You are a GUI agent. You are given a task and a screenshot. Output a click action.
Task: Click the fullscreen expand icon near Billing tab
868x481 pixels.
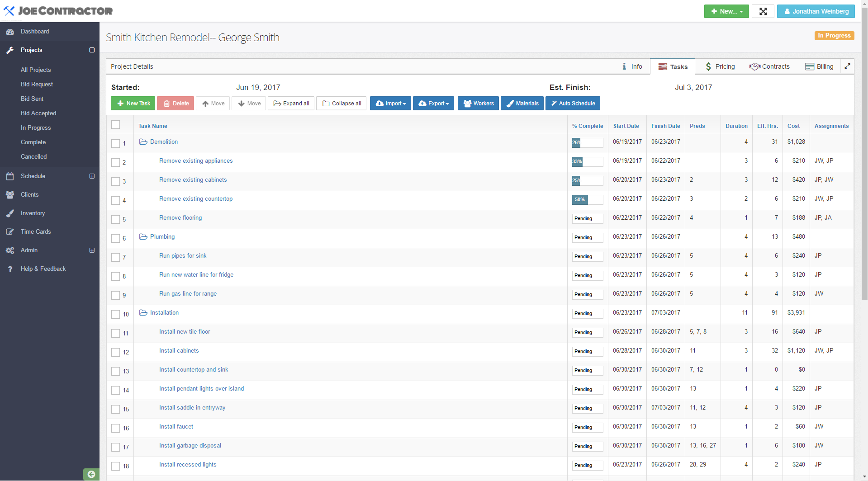pos(848,66)
